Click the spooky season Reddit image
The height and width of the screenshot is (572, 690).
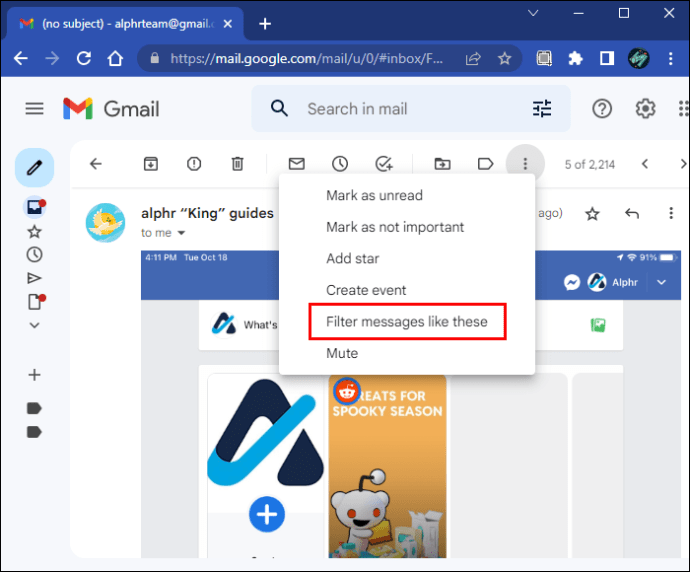tap(387, 466)
